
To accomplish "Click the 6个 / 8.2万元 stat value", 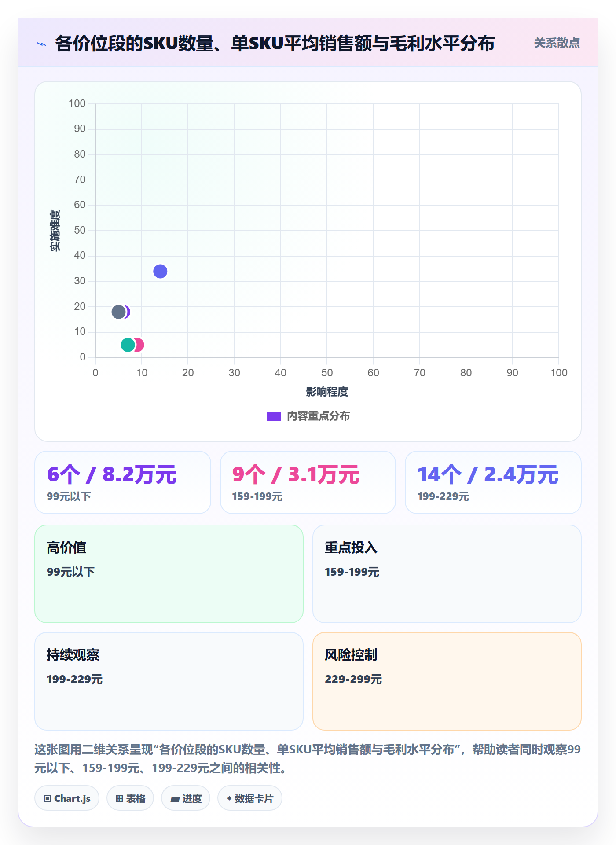I will (x=112, y=474).
